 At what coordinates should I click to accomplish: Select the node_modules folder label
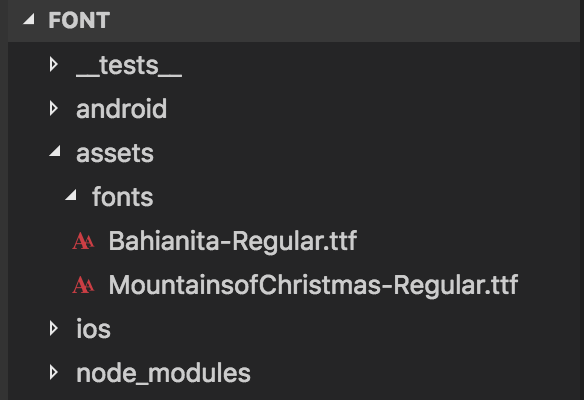[163, 373]
